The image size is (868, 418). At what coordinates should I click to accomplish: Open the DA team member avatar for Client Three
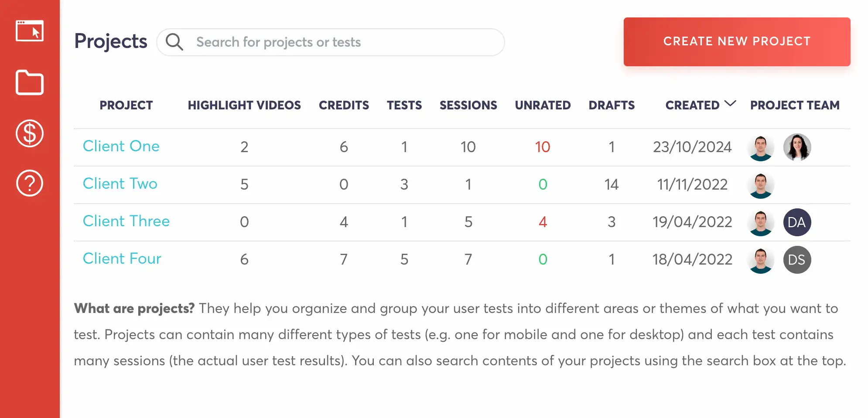coord(797,222)
